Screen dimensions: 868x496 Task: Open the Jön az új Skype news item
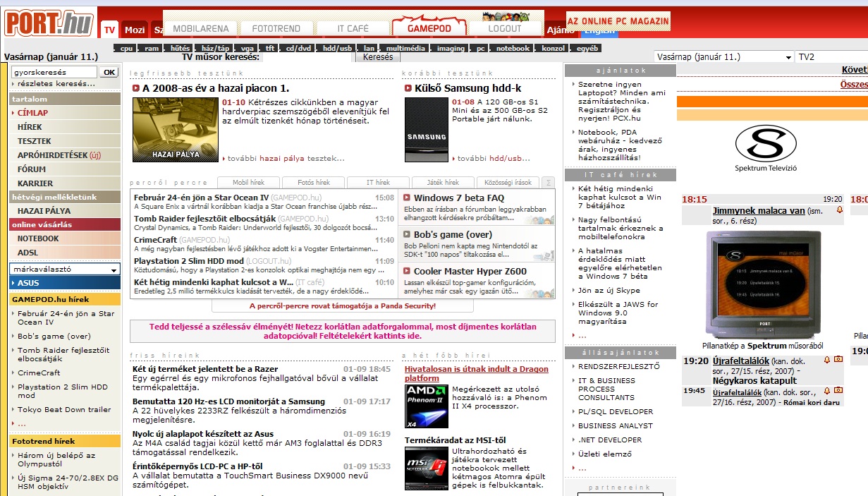609,290
